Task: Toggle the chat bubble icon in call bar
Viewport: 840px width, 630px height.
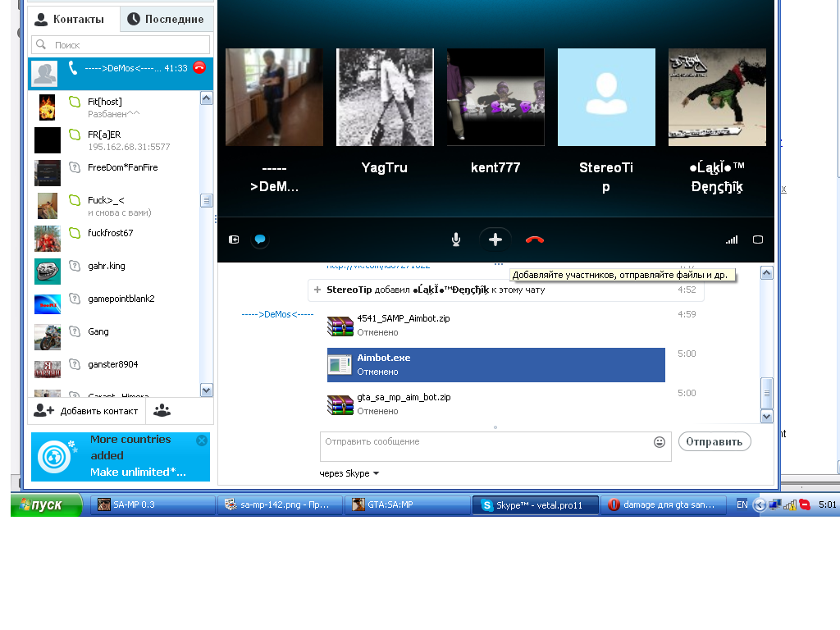Action: click(x=260, y=240)
